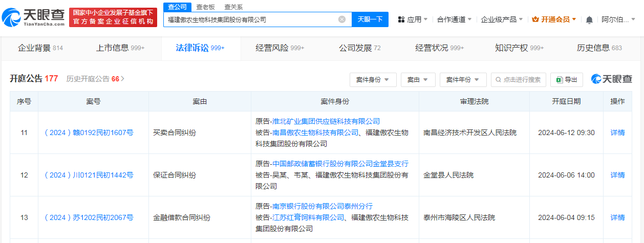
Task: Click court cell 南昌经济技术开发区人民法院
Action: click(470, 132)
